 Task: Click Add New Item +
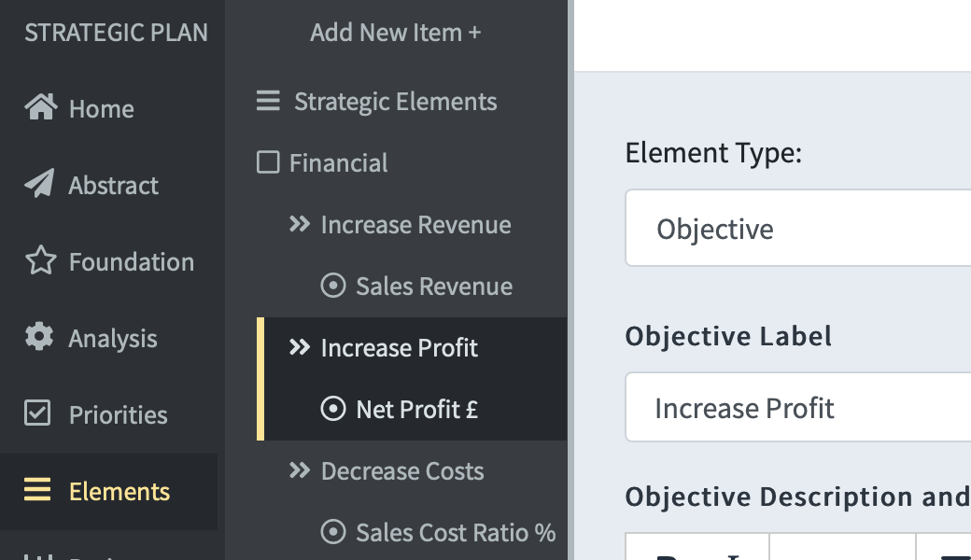tap(396, 32)
